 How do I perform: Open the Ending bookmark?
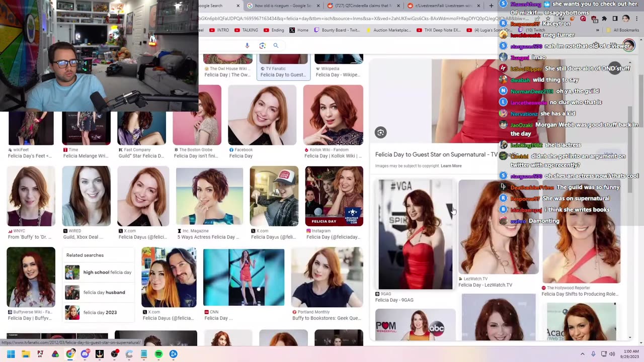tap(274, 30)
